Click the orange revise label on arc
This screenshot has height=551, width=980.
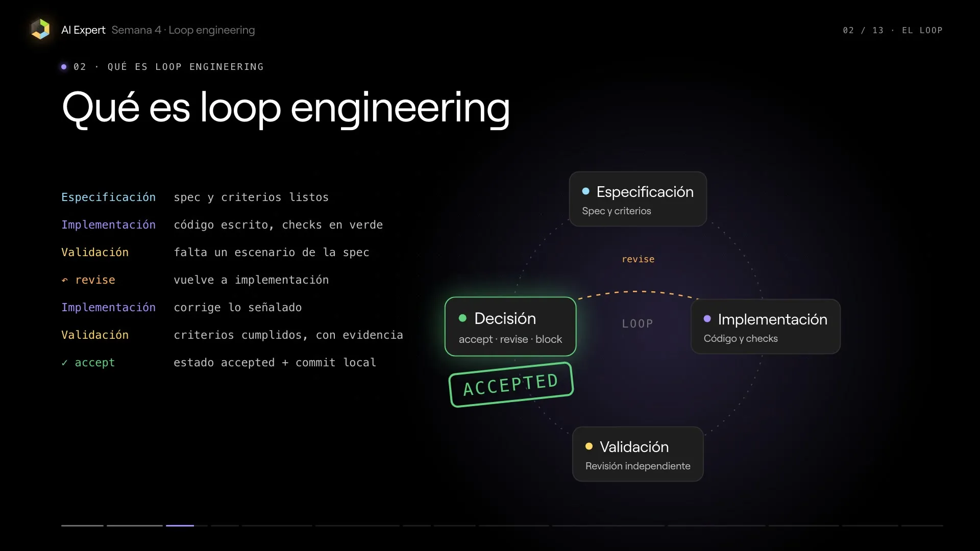pos(638,259)
